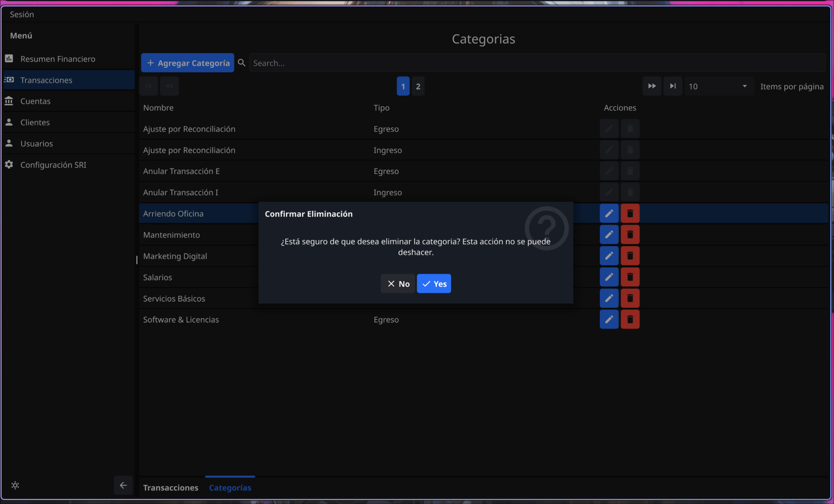The height and width of the screenshot is (504, 834).
Task: Click Agregar Categoría button
Action: (188, 63)
